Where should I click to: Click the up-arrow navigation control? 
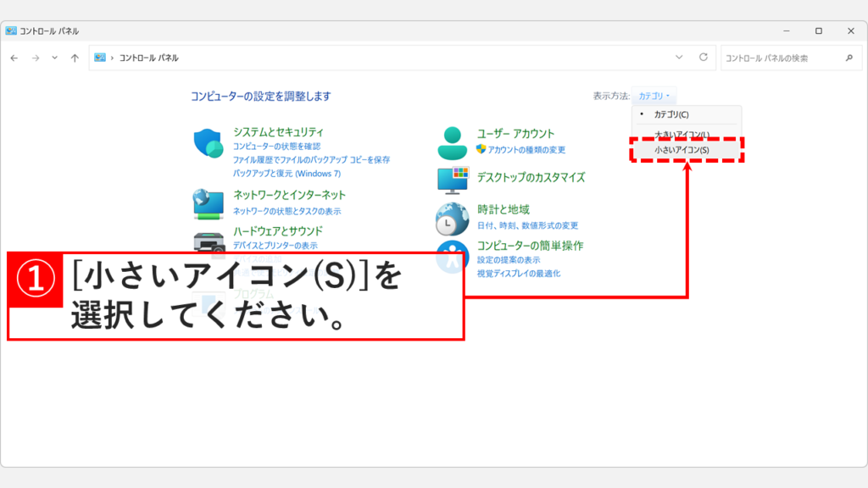[75, 58]
